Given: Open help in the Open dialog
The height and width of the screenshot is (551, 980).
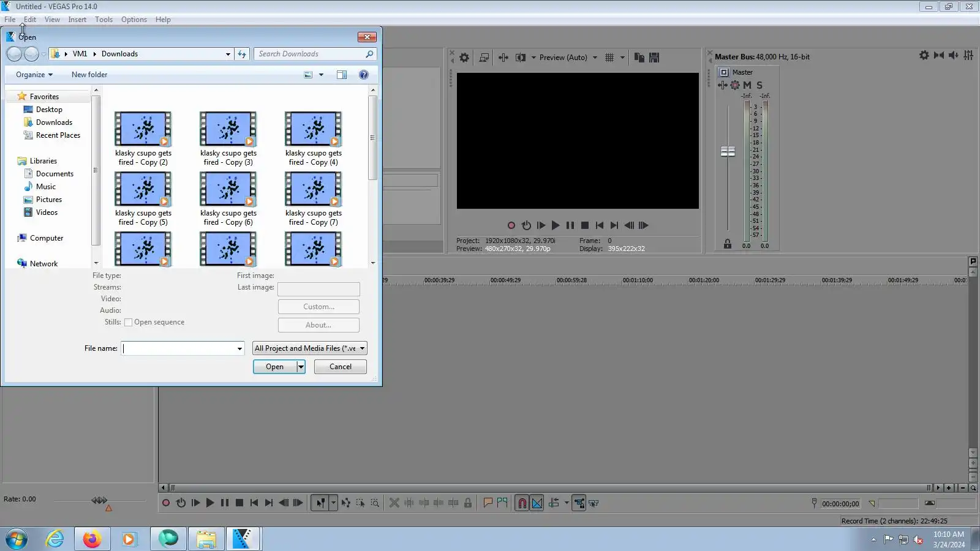Looking at the screenshot, I should pyautogui.click(x=364, y=75).
